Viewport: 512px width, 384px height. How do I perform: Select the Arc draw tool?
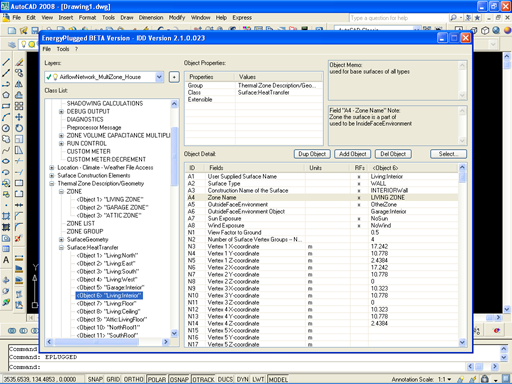pyautogui.click(x=6, y=117)
